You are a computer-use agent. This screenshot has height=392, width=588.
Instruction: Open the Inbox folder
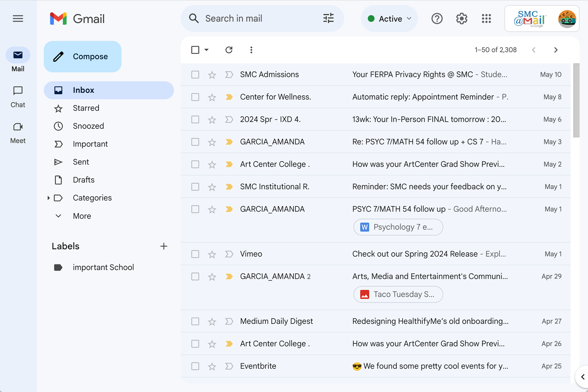[x=109, y=90]
